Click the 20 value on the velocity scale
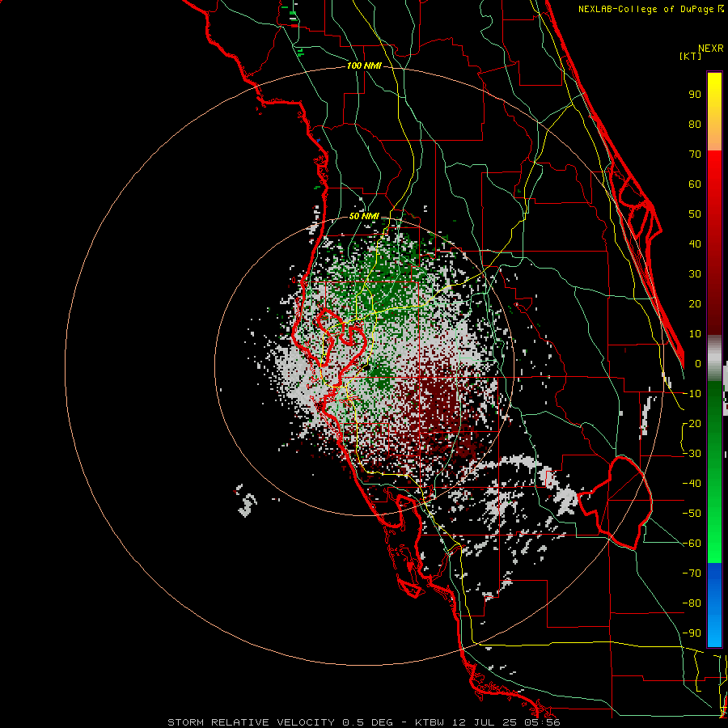Screen dimensions: 728x728 click(x=695, y=304)
